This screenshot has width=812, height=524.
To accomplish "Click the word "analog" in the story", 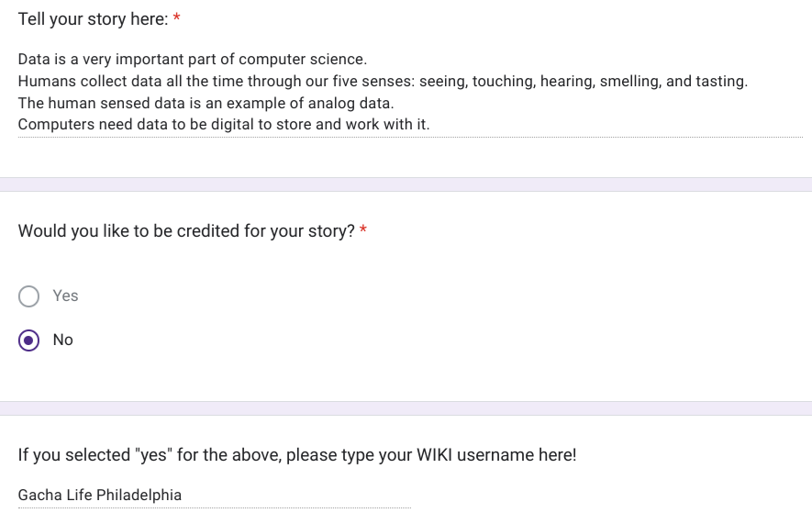I will (334, 104).
